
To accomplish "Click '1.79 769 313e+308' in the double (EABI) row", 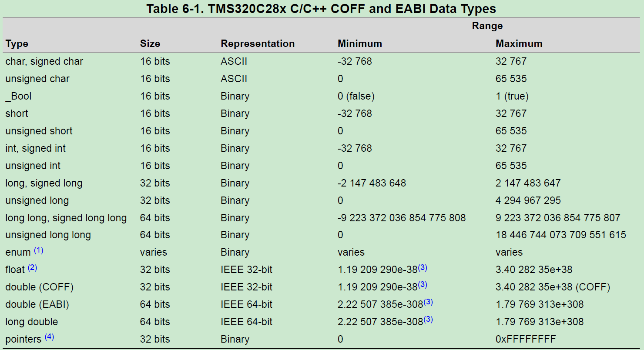I will click(540, 304).
